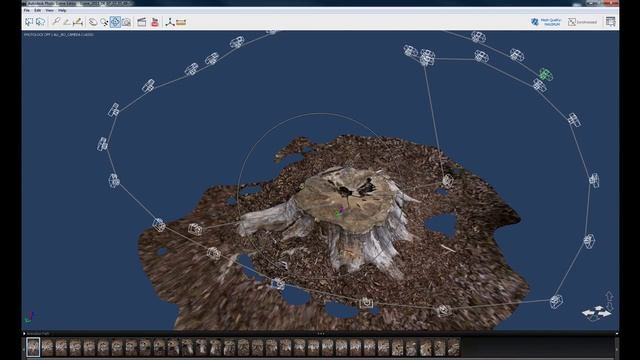
Task: Select the last photo thumbnail in filmstrip
Action: 453,347
